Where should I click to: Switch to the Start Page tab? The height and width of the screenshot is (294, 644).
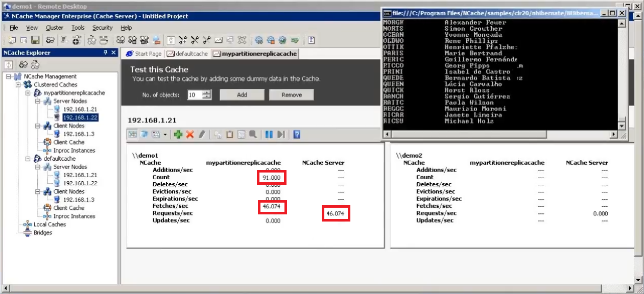click(144, 54)
